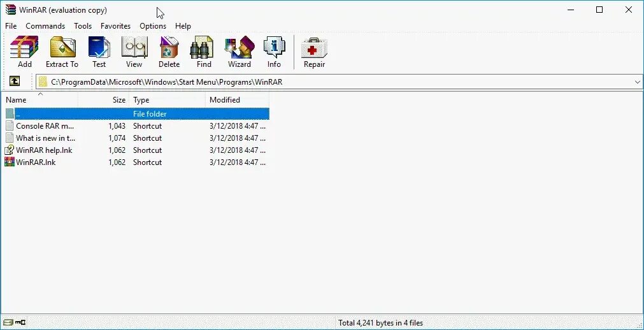Click the 'File folder' type cell
This screenshot has width=644, height=330.
pos(150,113)
